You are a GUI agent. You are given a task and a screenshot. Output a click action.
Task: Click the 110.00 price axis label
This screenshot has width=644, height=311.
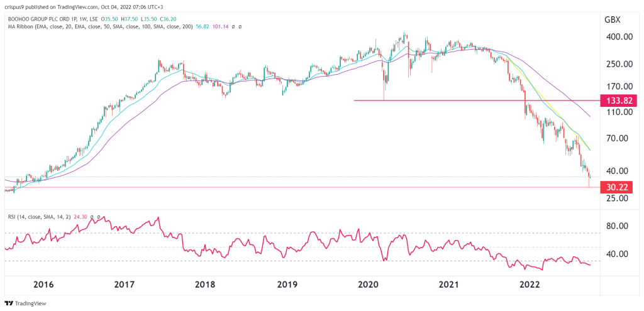(621, 112)
